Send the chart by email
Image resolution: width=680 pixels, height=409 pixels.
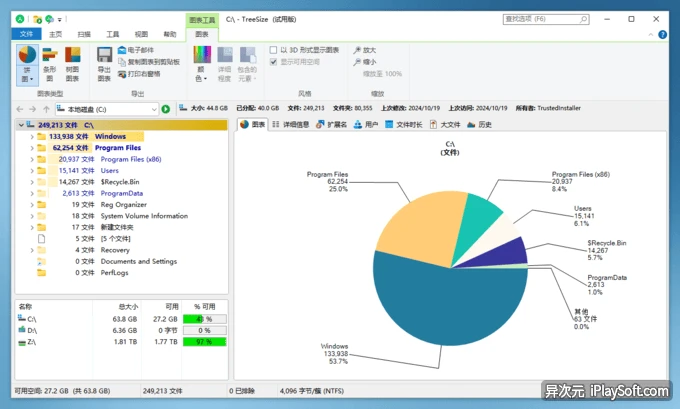point(136,50)
